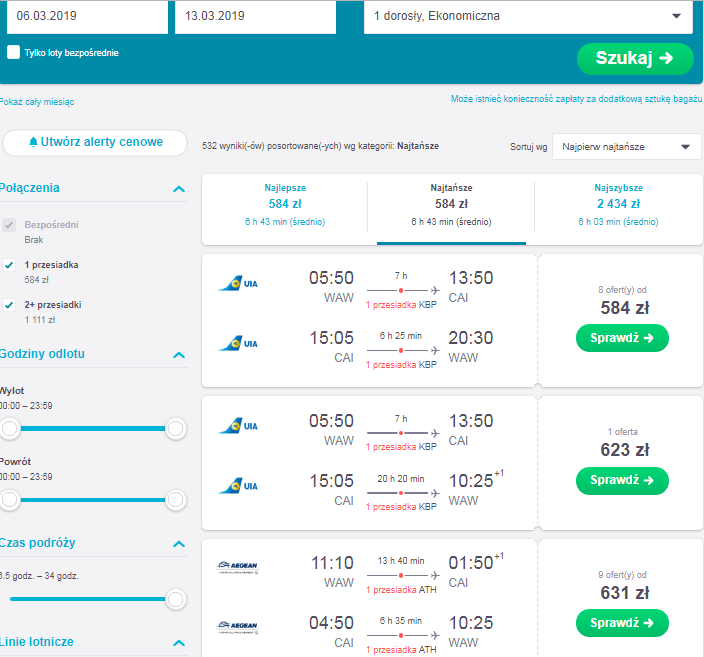Open the Najpierw najtańsze sort dropdown
This screenshot has width=704, height=657.
pos(626,147)
